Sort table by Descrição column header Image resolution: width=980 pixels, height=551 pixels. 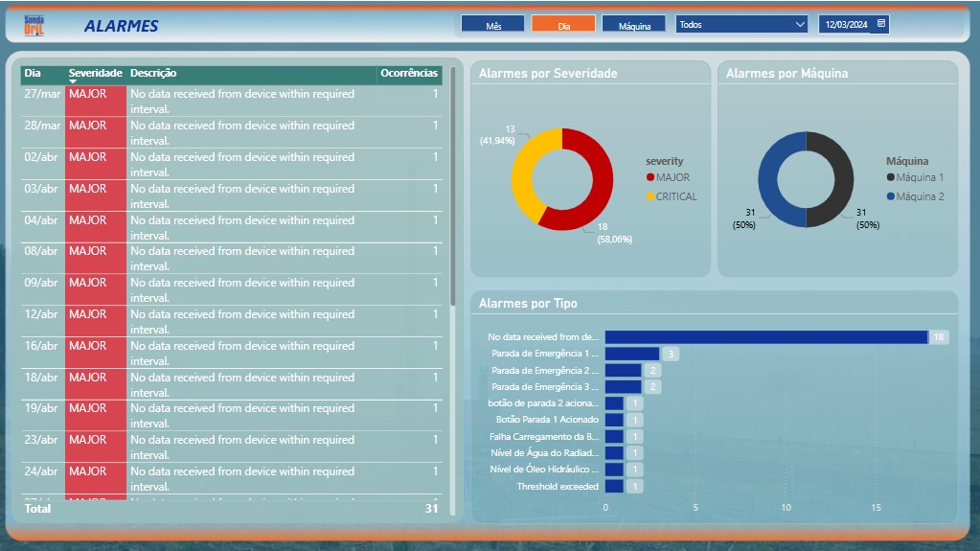pyautogui.click(x=153, y=73)
